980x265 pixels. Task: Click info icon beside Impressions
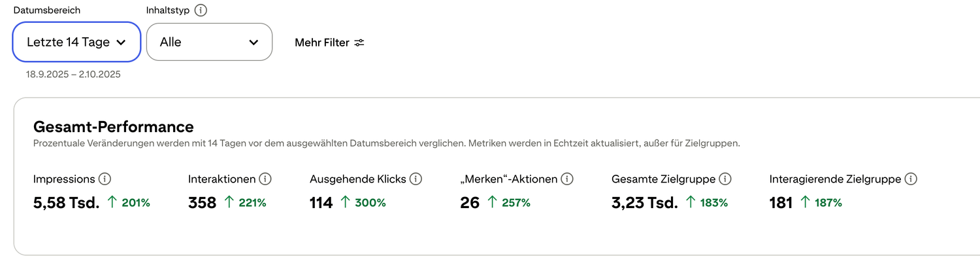(x=105, y=179)
